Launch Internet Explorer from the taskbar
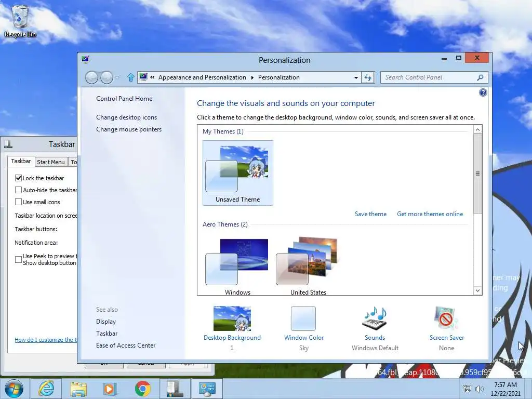Viewport: 532px width, 399px height. (x=46, y=389)
